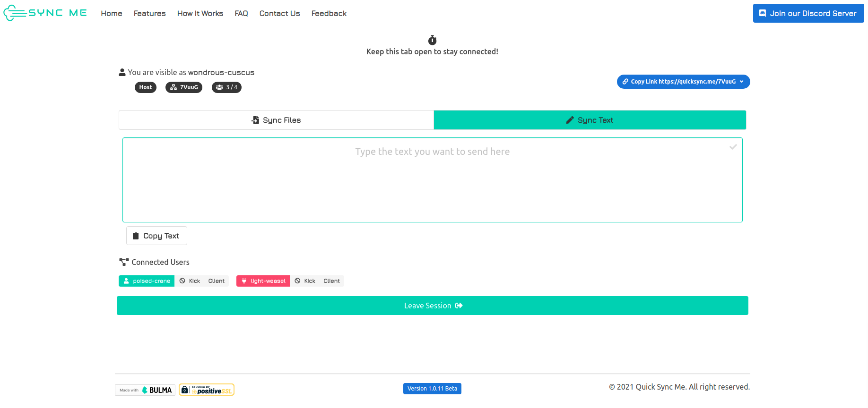Click the Connected Users network diagram icon

[124, 262]
